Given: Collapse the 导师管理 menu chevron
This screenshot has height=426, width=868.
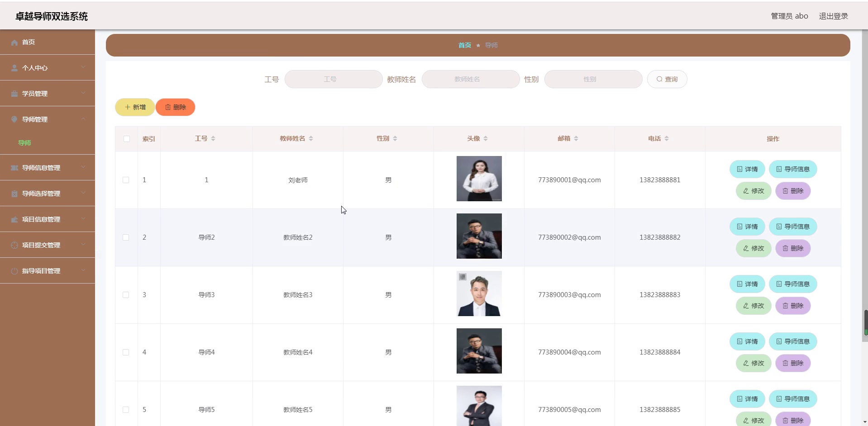Looking at the screenshot, I should tap(83, 119).
